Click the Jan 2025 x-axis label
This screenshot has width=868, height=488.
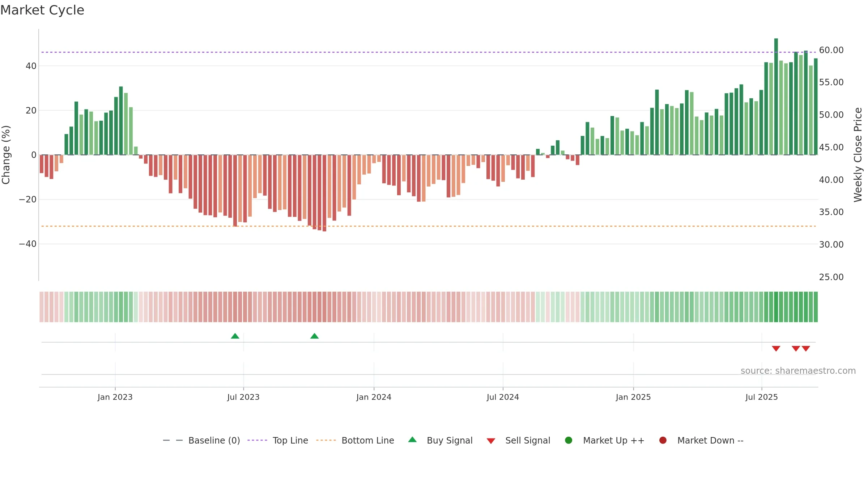tap(633, 397)
